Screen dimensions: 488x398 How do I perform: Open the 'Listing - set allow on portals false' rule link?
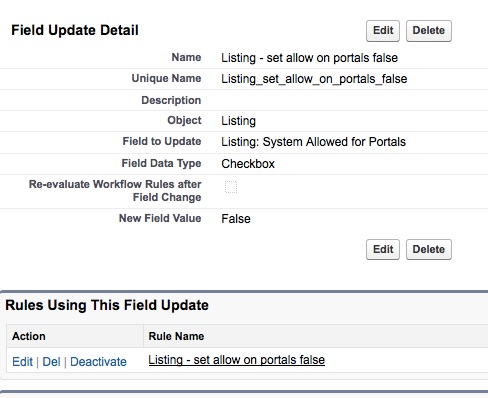[x=236, y=360]
